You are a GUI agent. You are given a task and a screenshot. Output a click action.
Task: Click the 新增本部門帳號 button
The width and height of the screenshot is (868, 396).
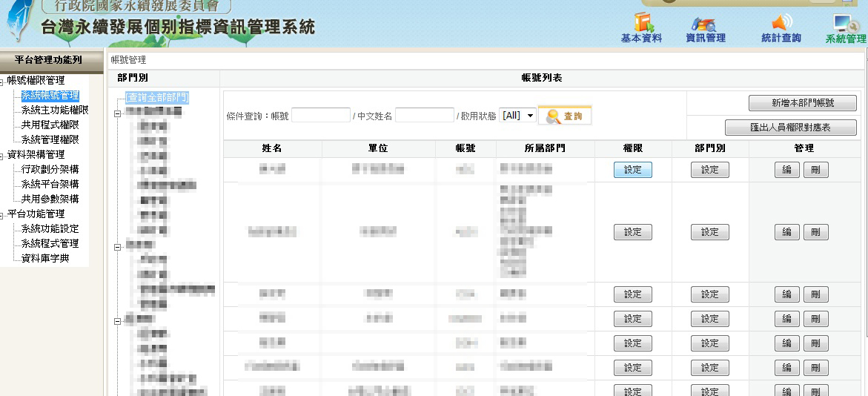[x=802, y=103]
